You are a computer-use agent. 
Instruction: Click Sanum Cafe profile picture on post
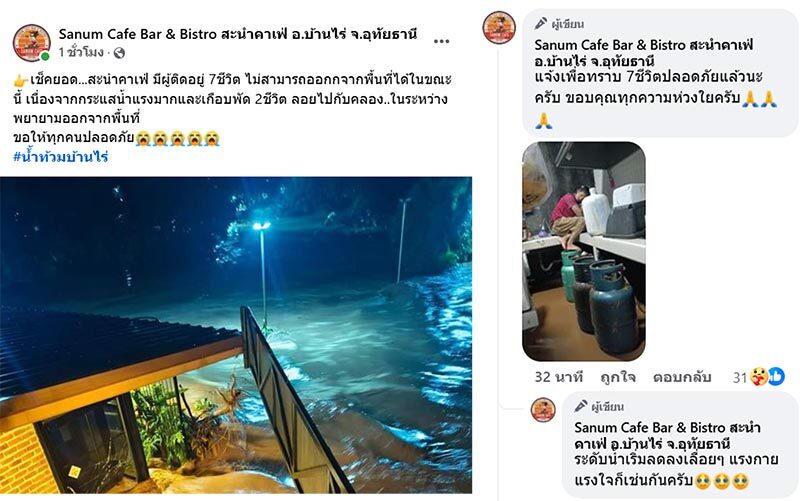[32, 42]
